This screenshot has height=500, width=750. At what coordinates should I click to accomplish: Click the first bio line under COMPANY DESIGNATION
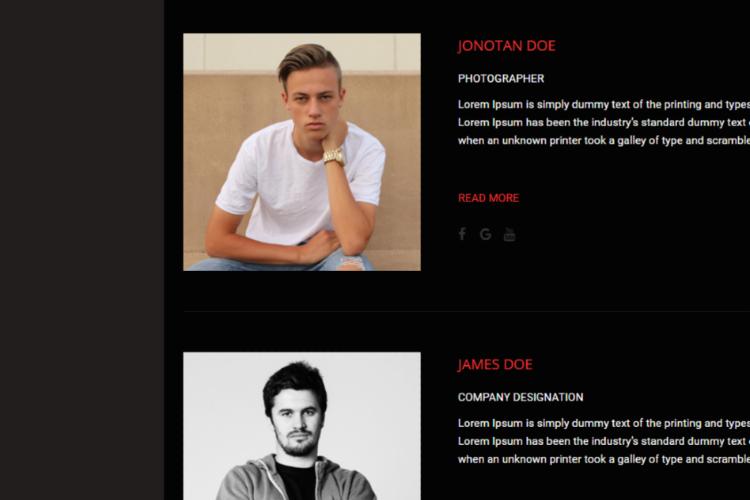(604, 423)
